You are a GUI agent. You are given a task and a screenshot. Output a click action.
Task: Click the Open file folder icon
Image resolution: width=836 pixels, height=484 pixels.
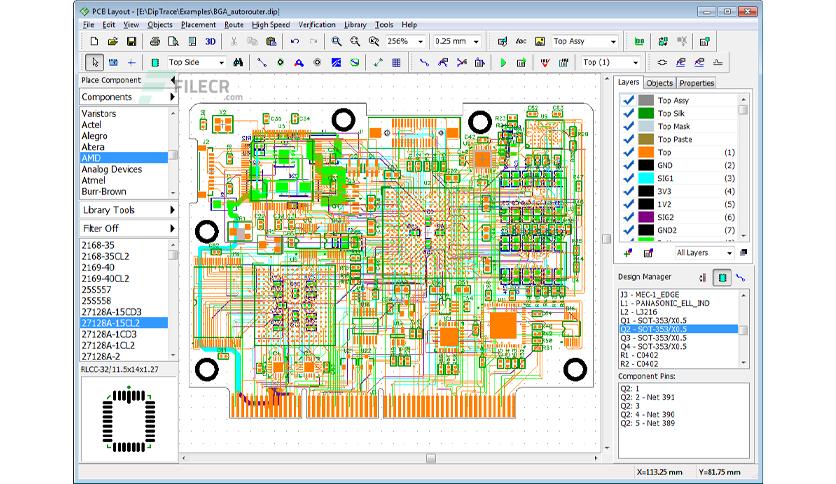point(112,41)
